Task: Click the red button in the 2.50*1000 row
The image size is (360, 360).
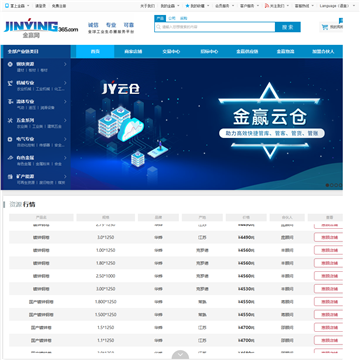Action: 329,276
